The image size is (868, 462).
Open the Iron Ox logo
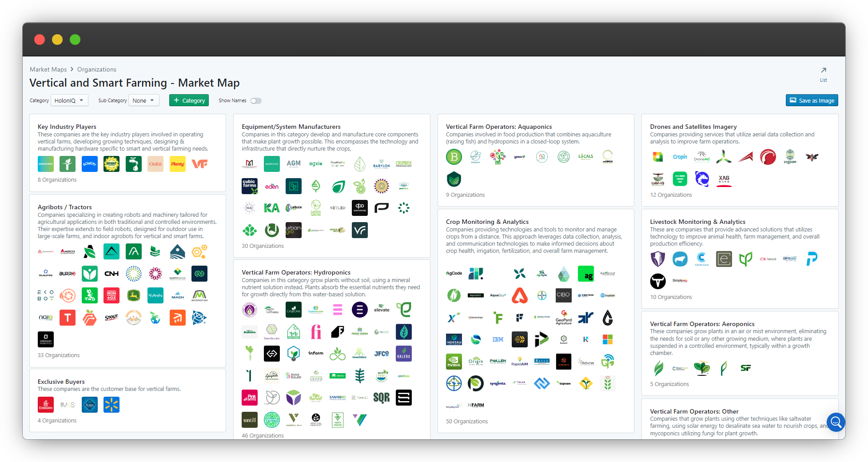(111, 295)
